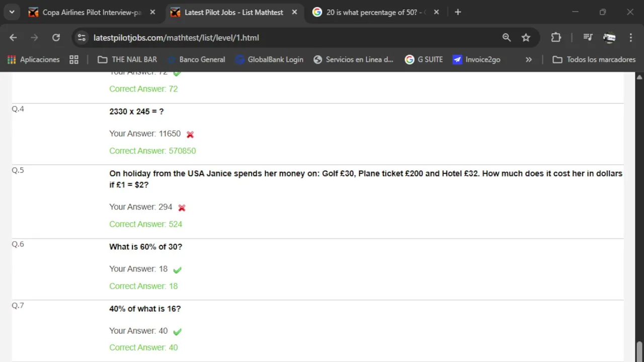Screen dimensions: 644x362
Task: Click green checkmark beside Your Answer 18
Action: pos(177,270)
